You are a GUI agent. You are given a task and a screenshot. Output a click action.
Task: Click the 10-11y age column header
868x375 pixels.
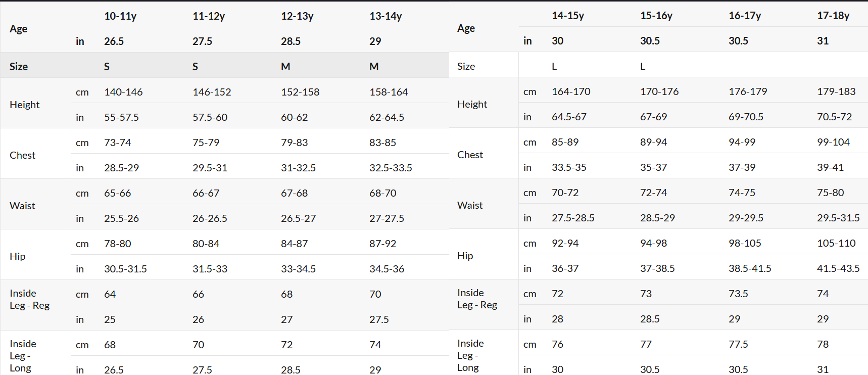pos(120,16)
